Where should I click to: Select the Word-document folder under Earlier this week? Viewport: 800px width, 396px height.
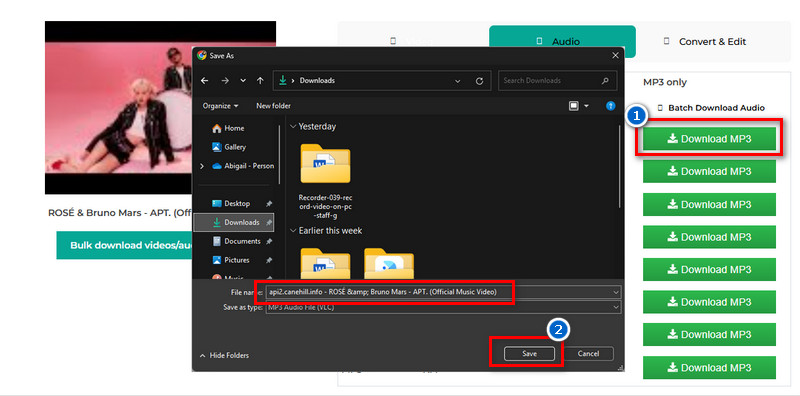click(x=325, y=263)
